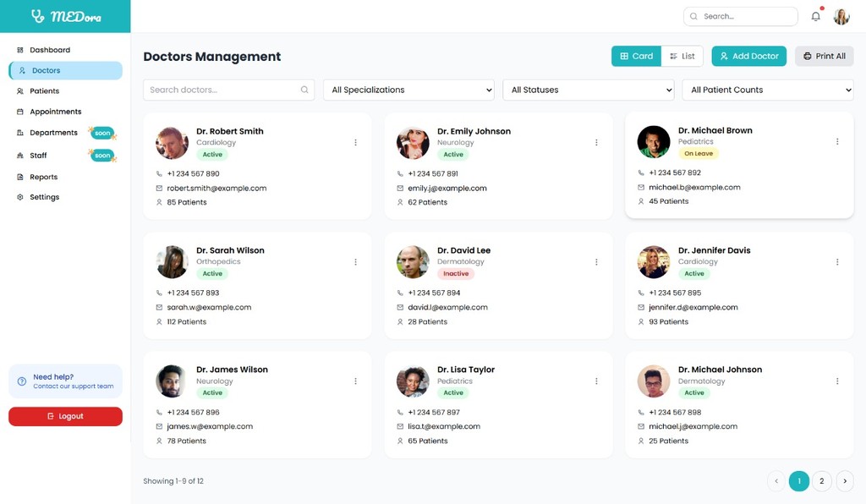
Task: Click patients icon on Sarah Wilson card
Action: [159, 322]
